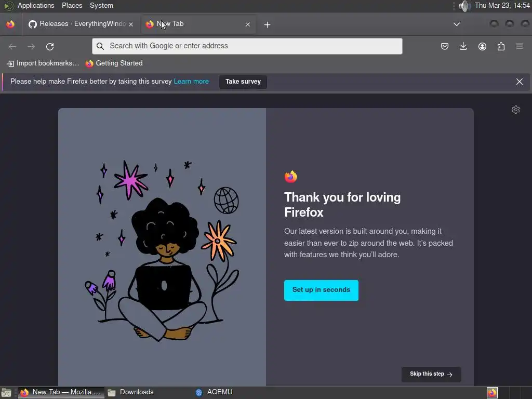Select New Tab — Mozilla taskbar entry

coord(60,393)
